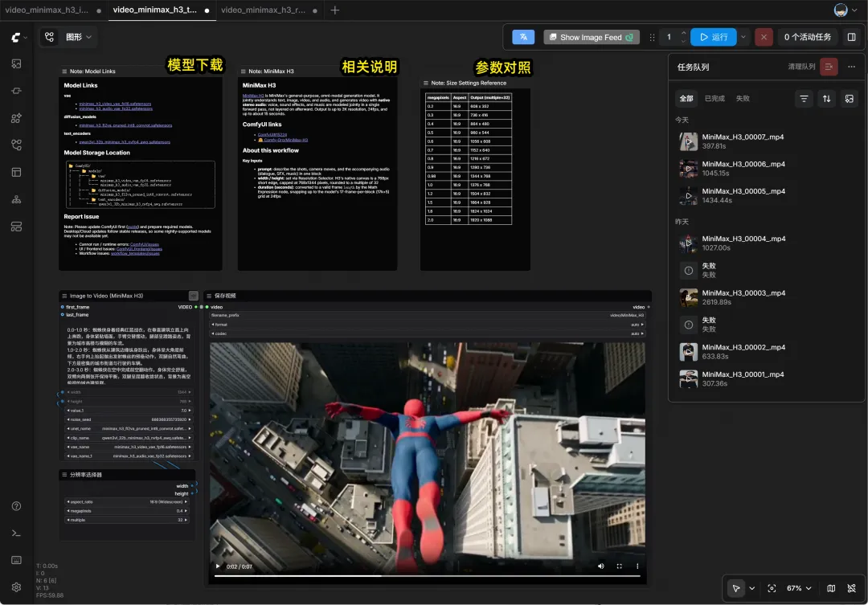Mute the video preview audio
Screen dimensions: 868x605
(600, 566)
